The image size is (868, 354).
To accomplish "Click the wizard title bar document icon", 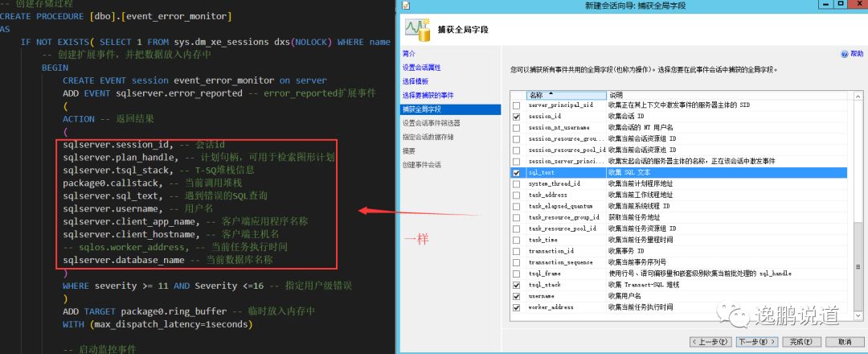I will click(406, 6).
